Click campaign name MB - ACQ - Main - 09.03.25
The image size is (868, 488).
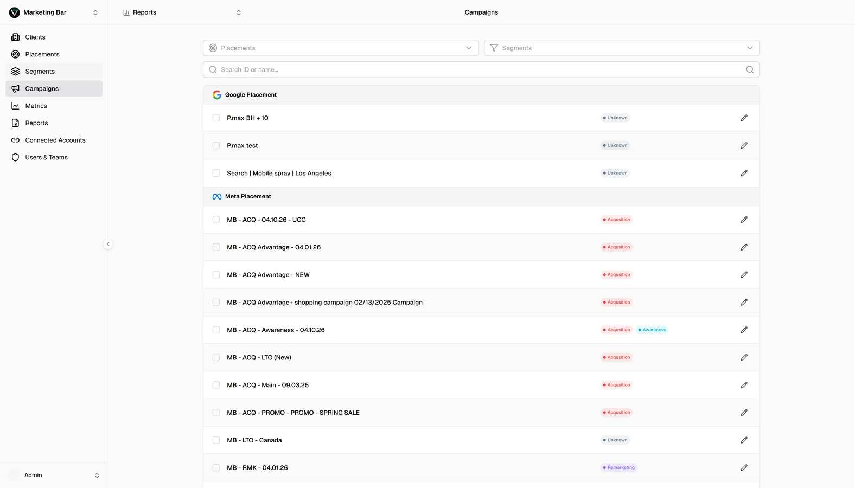[x=267, y=385]
